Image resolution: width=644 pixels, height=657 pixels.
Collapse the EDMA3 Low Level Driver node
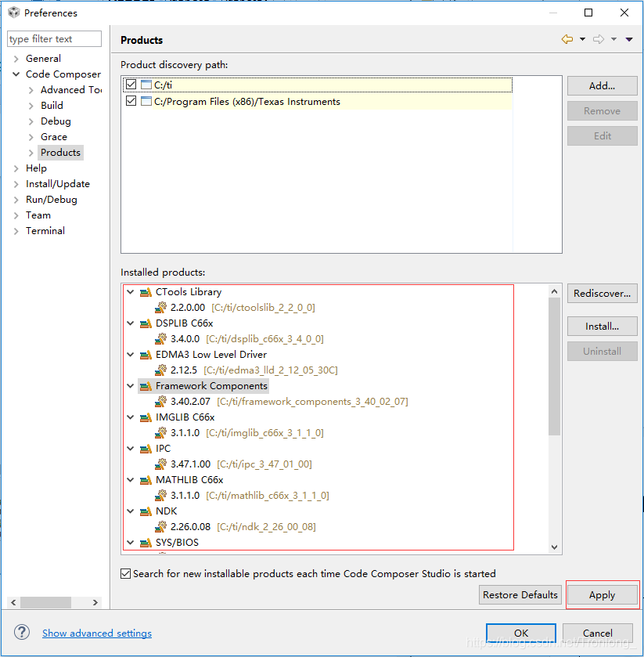tap(130, 355)
